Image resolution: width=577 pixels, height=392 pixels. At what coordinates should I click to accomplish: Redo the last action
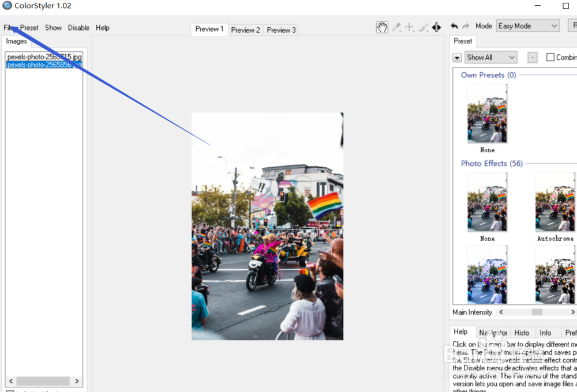tap(466, 26)
